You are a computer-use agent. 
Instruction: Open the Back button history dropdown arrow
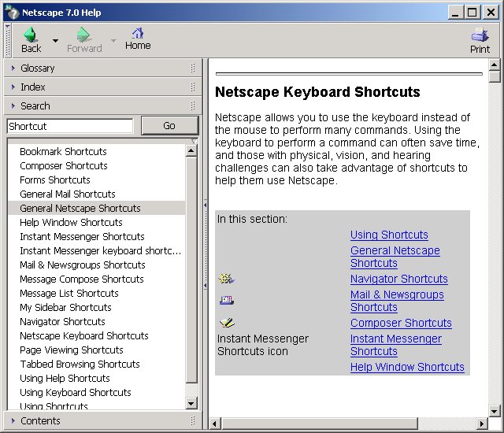[55, 40]
